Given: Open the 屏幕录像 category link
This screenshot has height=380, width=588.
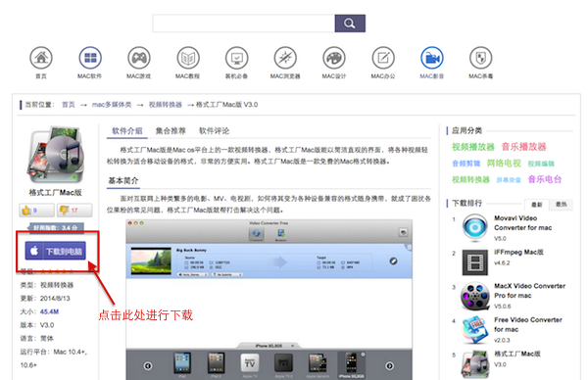Looking at the screenshot, I should click(x=509, y=180).
